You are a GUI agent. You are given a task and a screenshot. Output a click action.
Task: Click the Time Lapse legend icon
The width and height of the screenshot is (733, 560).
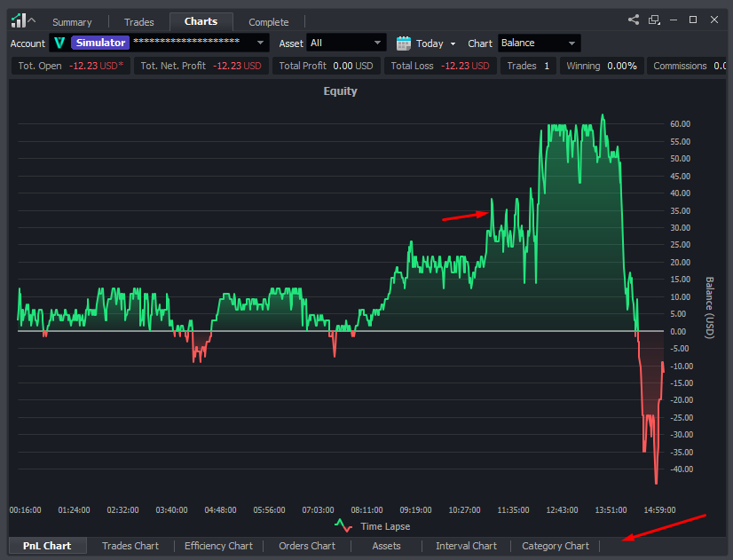point(343,526)
